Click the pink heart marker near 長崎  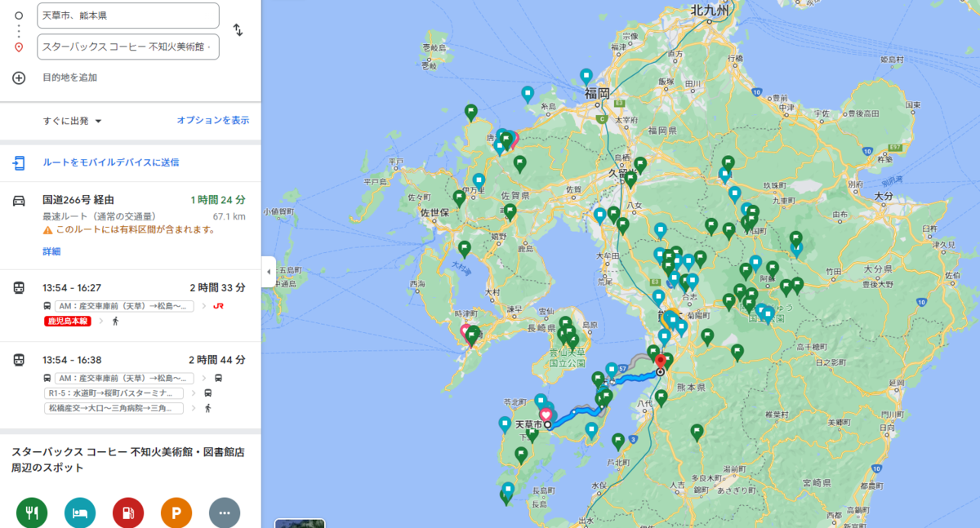(467, 332)
